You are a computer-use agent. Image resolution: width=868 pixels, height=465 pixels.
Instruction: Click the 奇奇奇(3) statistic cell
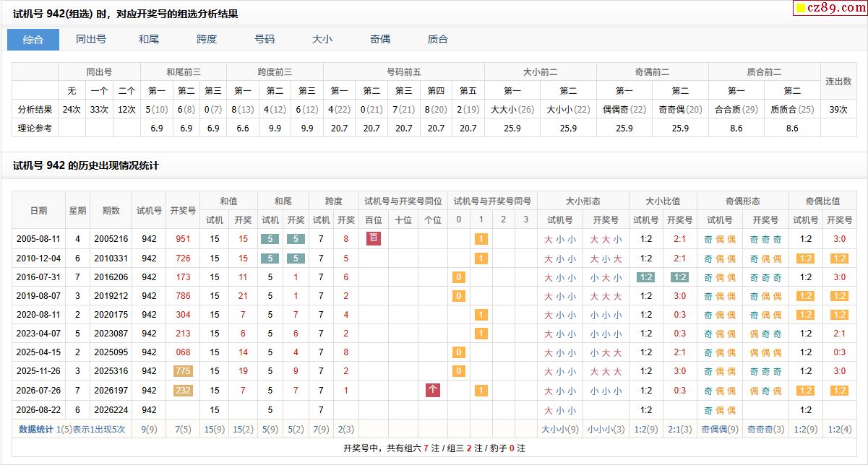[x=765, y=429]
